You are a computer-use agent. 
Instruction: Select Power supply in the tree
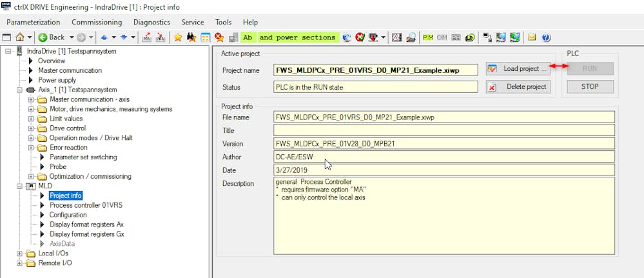click(57, 80)
